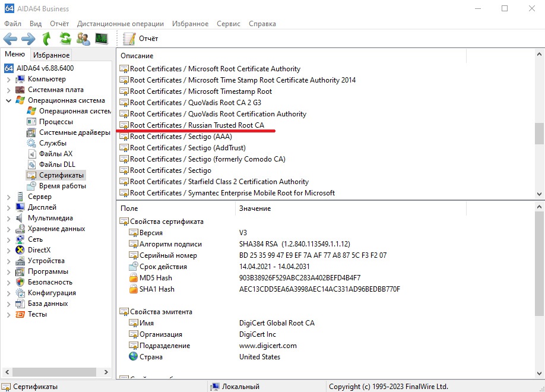Click the Мультимедиа speaker icon

point(20,218)
